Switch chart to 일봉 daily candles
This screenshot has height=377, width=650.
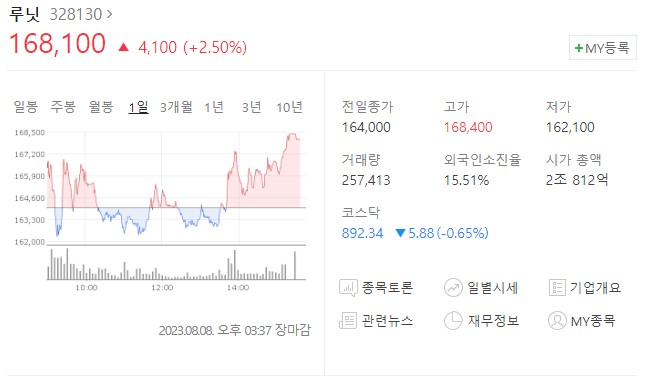pyautogui.click(x=26, y=107)
